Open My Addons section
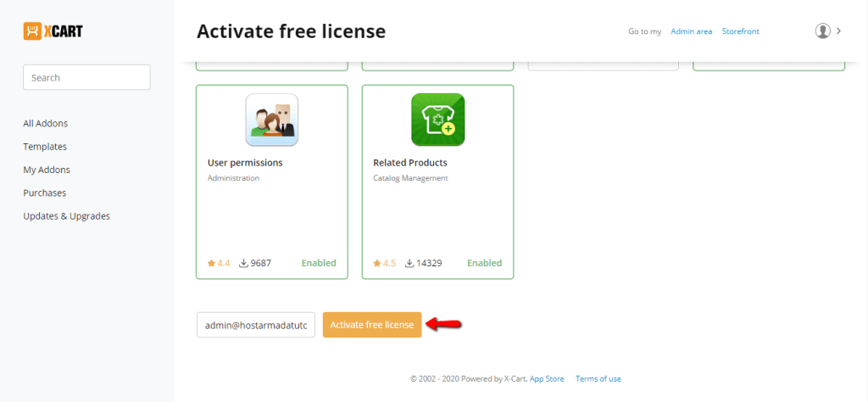 pyautogui.click(x=47, y=170)
